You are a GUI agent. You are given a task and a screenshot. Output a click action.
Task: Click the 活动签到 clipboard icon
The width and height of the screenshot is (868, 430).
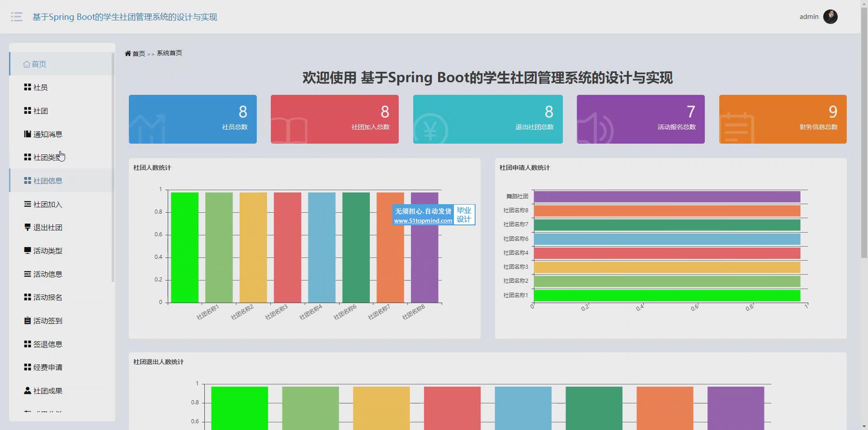click(x=28, y=321)
